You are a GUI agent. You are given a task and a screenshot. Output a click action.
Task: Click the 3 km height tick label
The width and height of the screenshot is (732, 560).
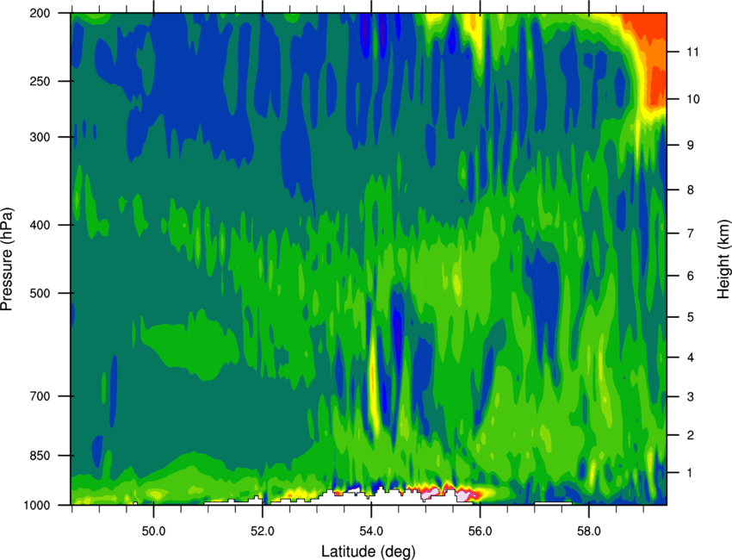(x=691, y=396)
